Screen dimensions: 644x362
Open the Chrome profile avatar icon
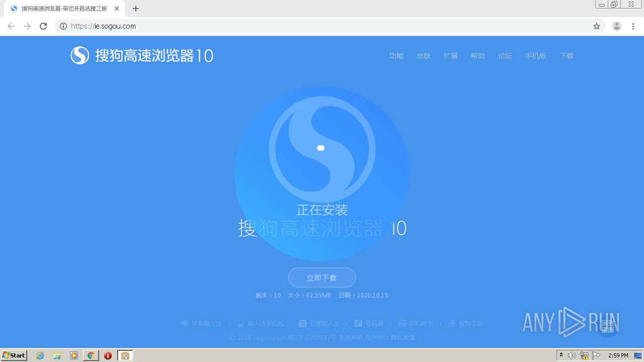click(617, 26)
